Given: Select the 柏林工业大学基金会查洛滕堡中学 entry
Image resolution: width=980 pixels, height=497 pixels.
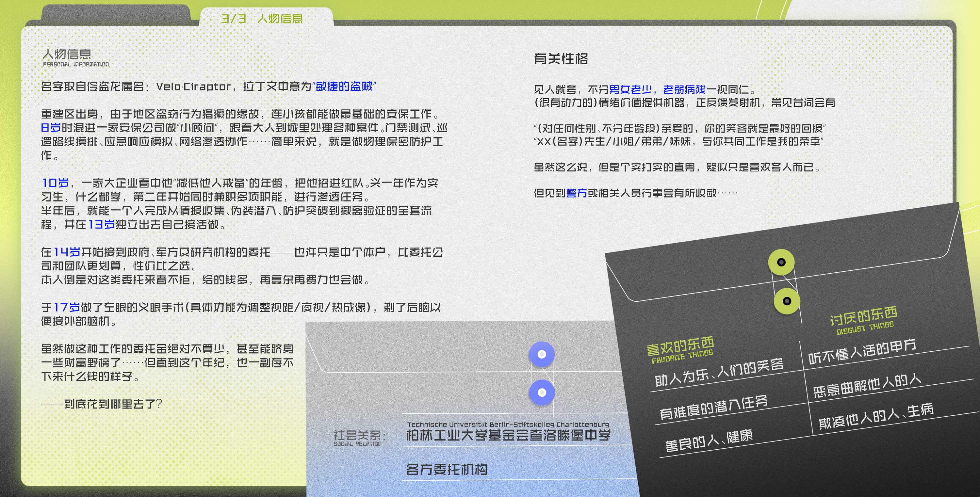Looking at the screenshot, I should pos(508,435).
